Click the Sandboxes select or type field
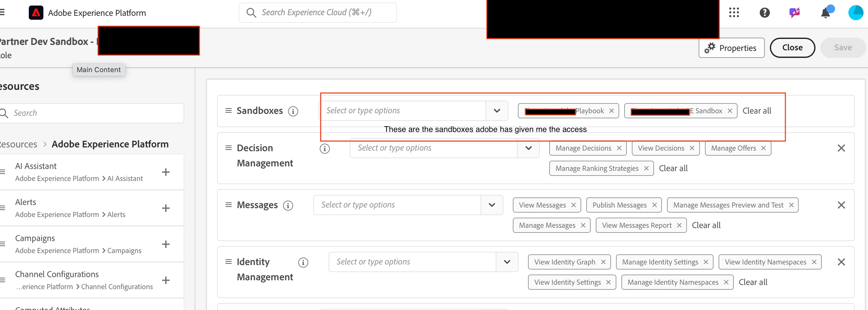Screen dimensions: 868x310 click(x=403, y=111)
